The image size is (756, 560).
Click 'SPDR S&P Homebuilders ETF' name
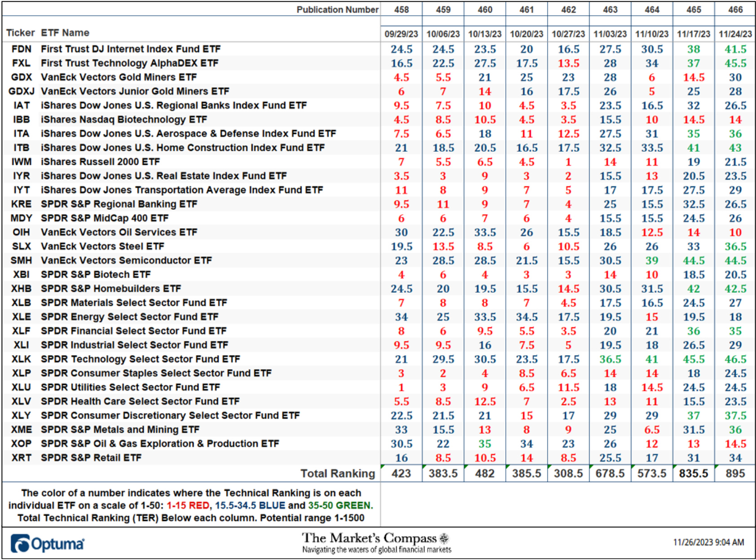[111, 288]
